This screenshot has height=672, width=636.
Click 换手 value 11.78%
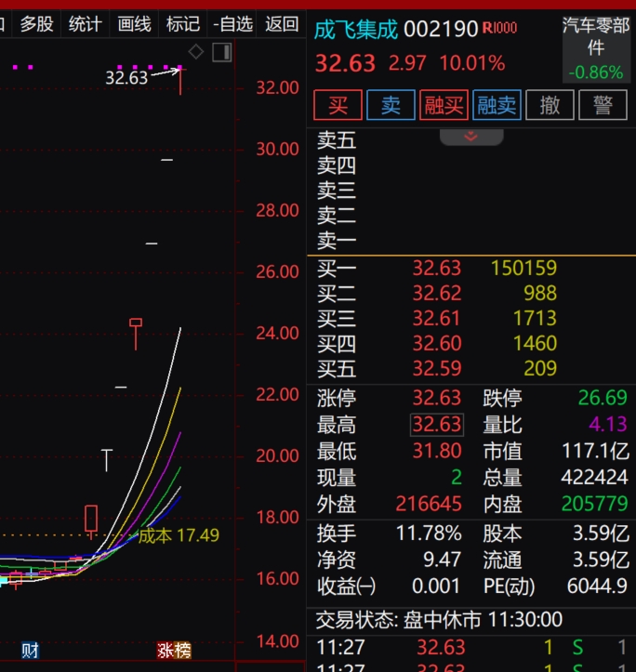[x=429, y=534]
